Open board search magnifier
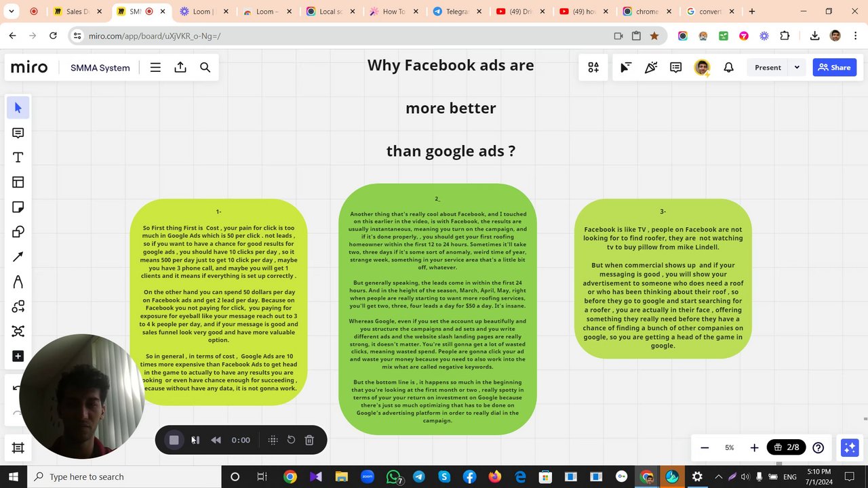Screen dimensions: 868x488 click(205, 67)
